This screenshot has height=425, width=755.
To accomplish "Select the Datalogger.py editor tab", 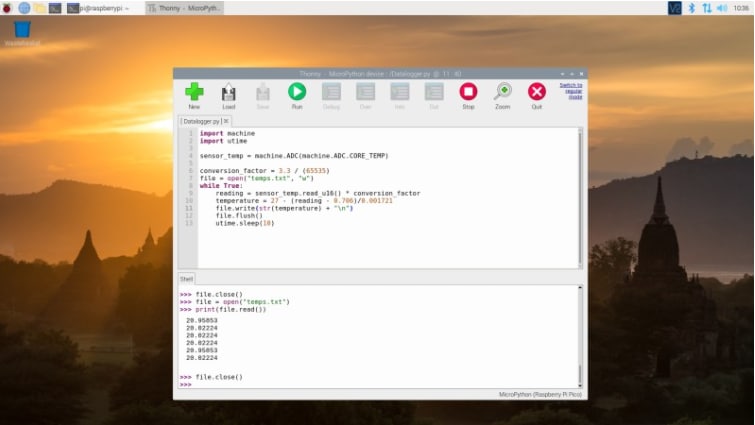I will coord(201,121).
